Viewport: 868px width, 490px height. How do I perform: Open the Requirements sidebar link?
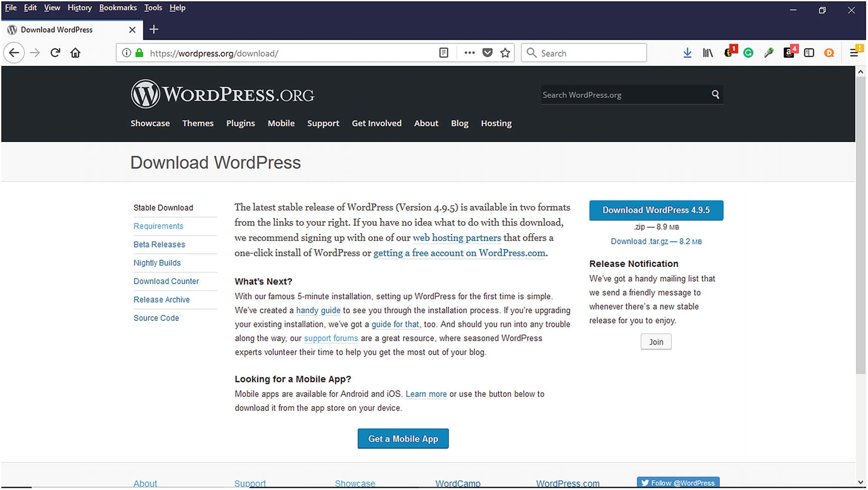pos(158,226)
